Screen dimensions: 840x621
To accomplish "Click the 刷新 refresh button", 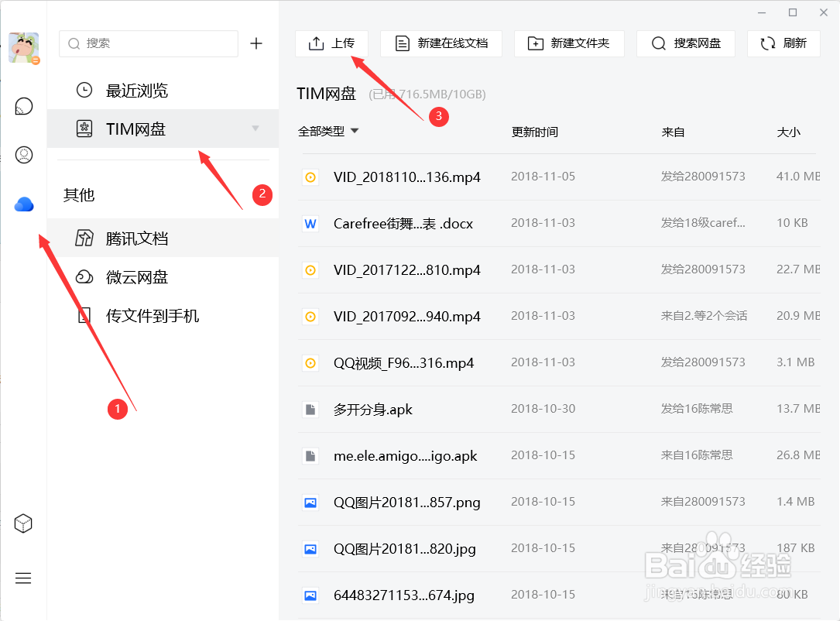I will (x=783, y=43).
